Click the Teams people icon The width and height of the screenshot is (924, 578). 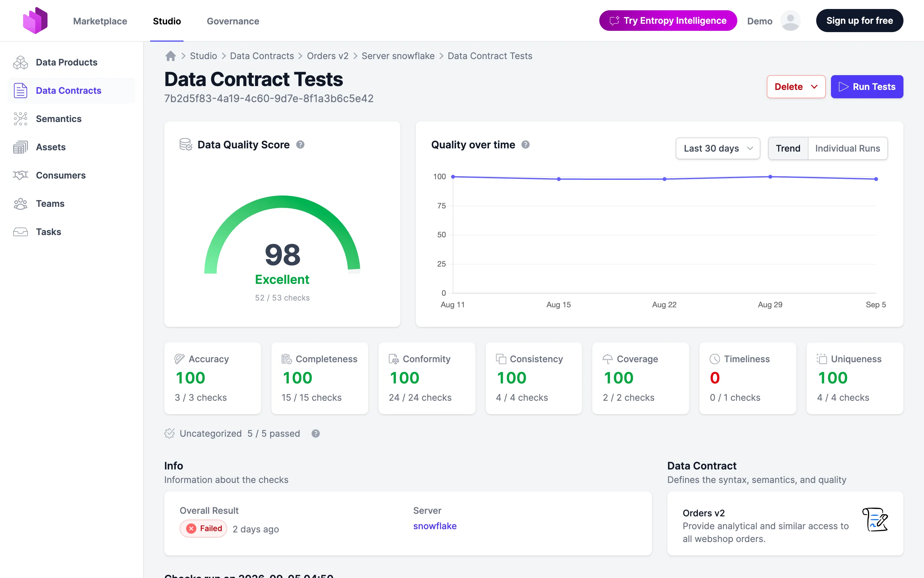(x=21, y=204)
